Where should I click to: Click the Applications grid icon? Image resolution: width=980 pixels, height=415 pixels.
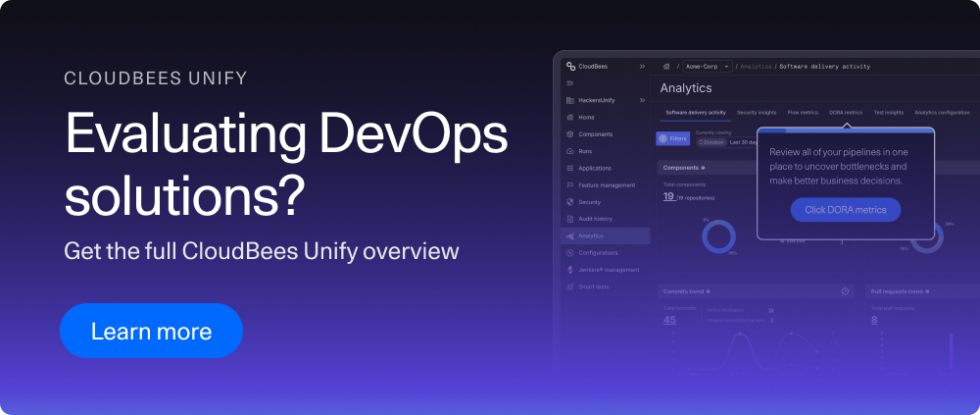(x=570, y=168)
